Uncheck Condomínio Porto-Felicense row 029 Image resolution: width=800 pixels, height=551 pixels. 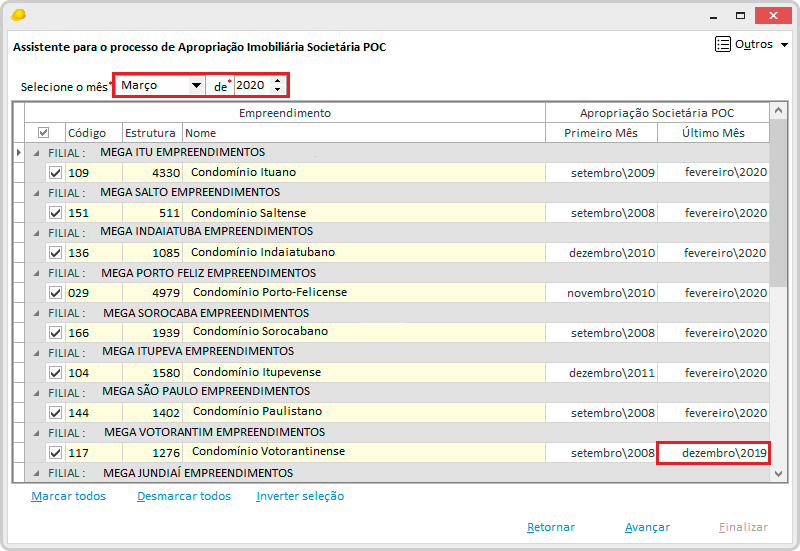[x=55, y=293]
